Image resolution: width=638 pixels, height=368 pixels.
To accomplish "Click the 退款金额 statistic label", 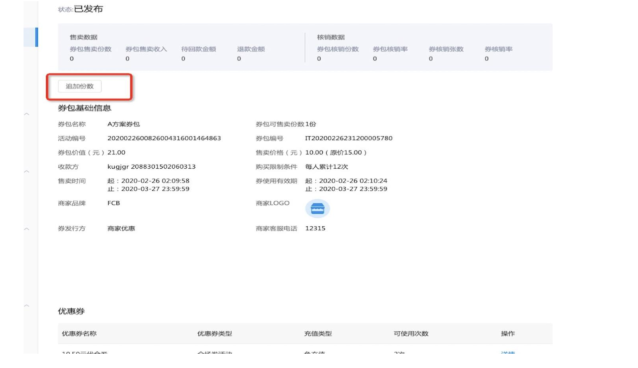I will tap(251, 49).
